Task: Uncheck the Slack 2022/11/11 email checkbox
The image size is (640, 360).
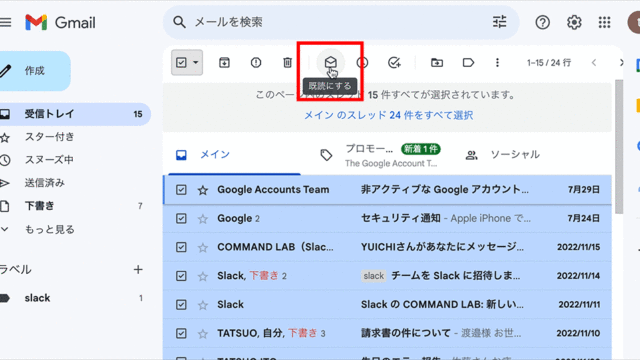Action: pyautogui.click(x=181, y=305)
